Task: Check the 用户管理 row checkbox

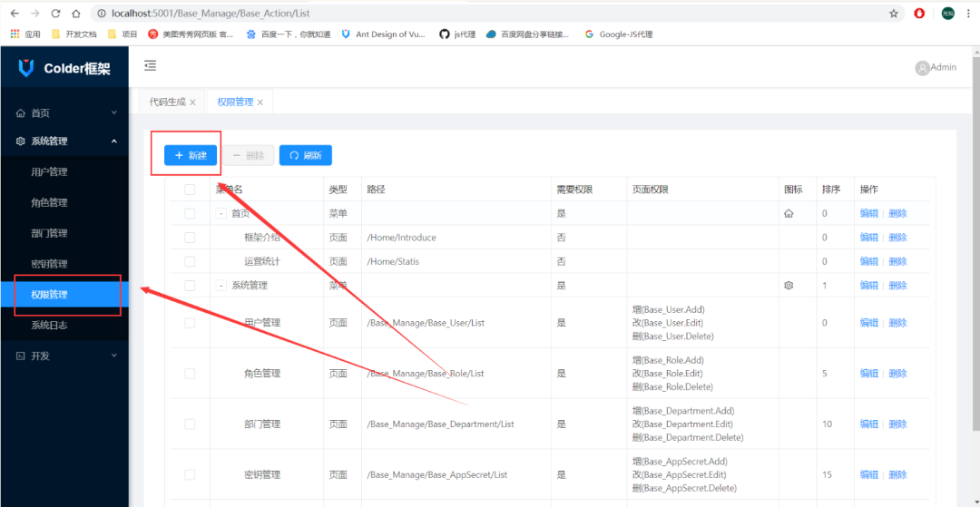Action: coord(190,323)
